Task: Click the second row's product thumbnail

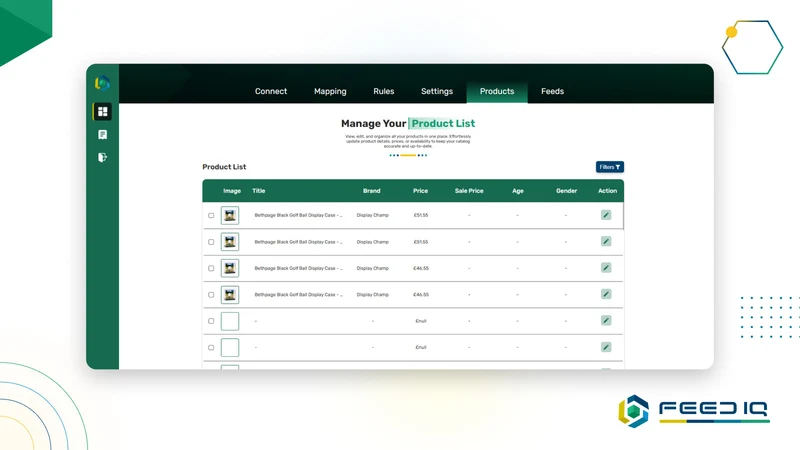Action: tap(230, 242)
